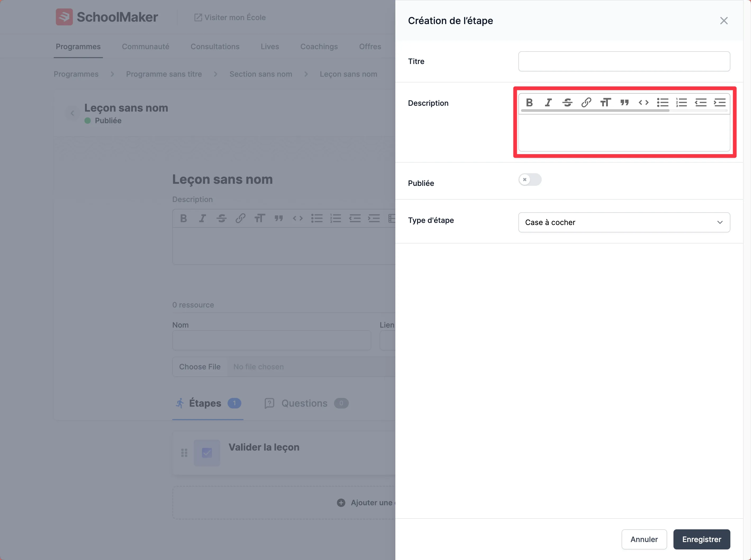Click the Enregistrer button

pyautogui.click(x=702, y=539)
